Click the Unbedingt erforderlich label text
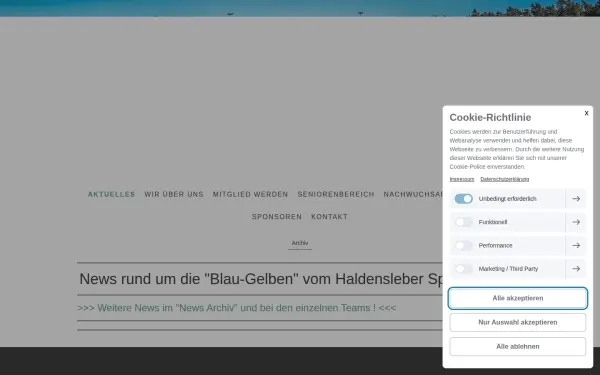This screenshot has width=600, height=375. 507,199
